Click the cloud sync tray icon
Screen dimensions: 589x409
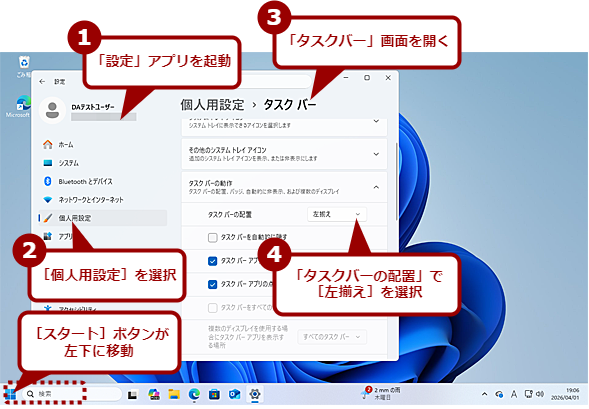coord(499,394)
